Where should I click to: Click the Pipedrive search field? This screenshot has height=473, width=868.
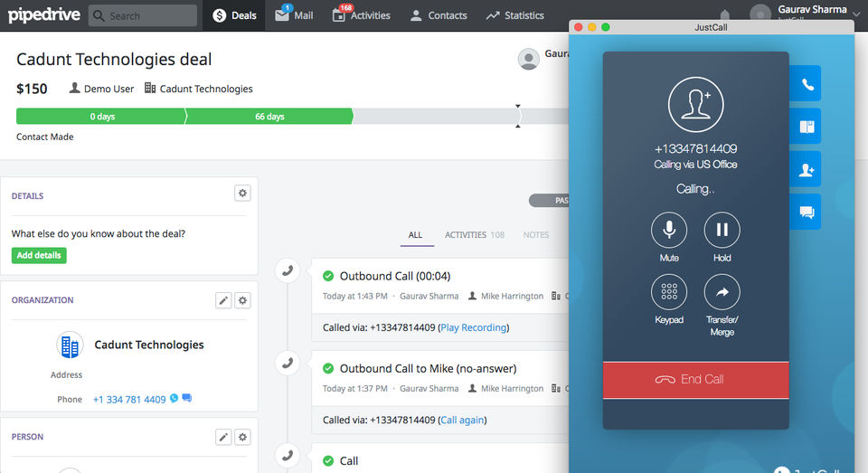click(143, 15)
